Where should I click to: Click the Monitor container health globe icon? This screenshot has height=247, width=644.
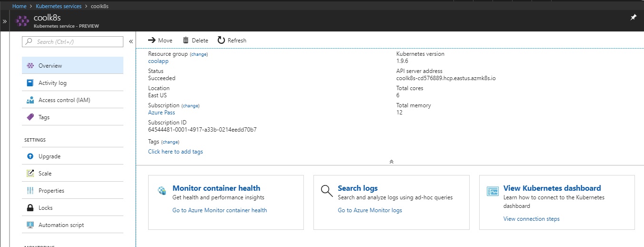pos(162,191)
